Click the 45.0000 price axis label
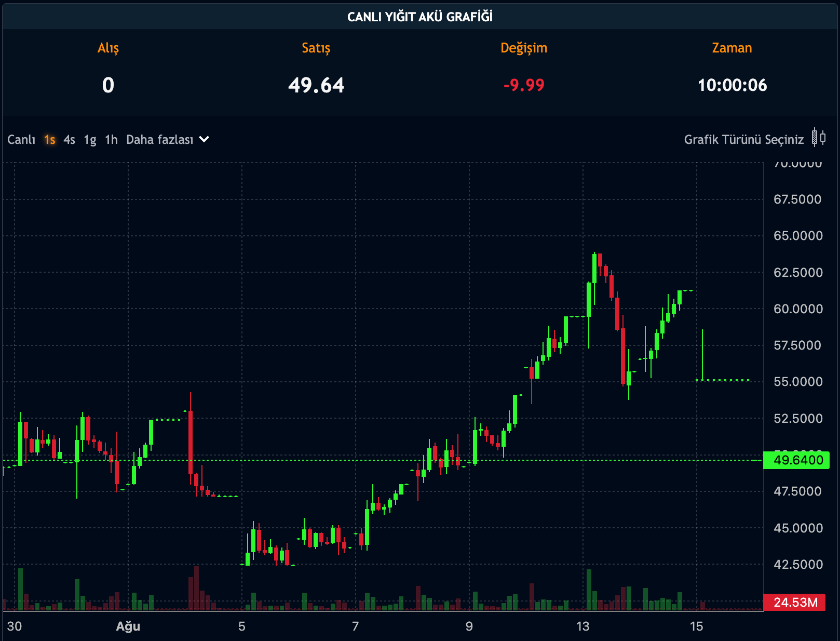This screenshot has height=641, width=840. pyautogui.click(x=798, y=528)
